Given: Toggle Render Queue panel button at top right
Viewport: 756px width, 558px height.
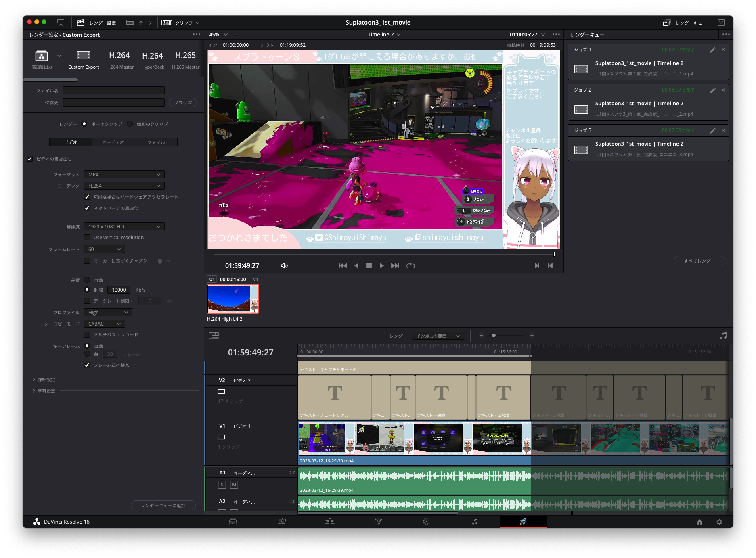Looking at the screenshot, I should 685,23.
